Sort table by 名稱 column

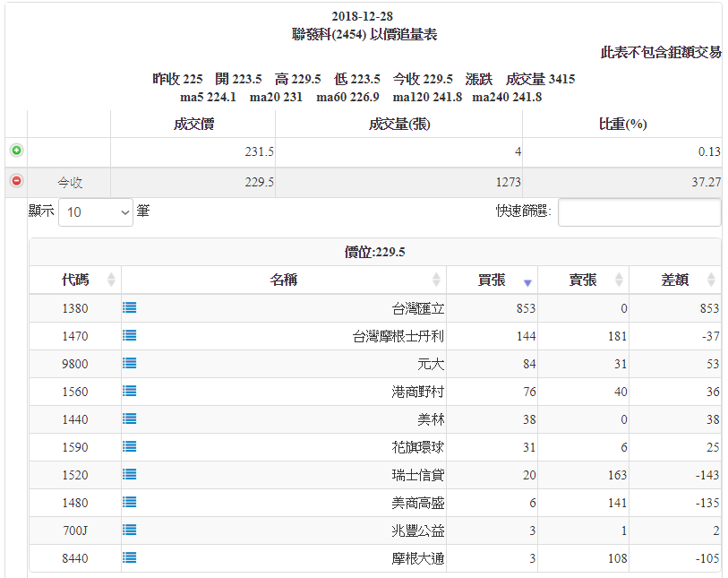284,280
